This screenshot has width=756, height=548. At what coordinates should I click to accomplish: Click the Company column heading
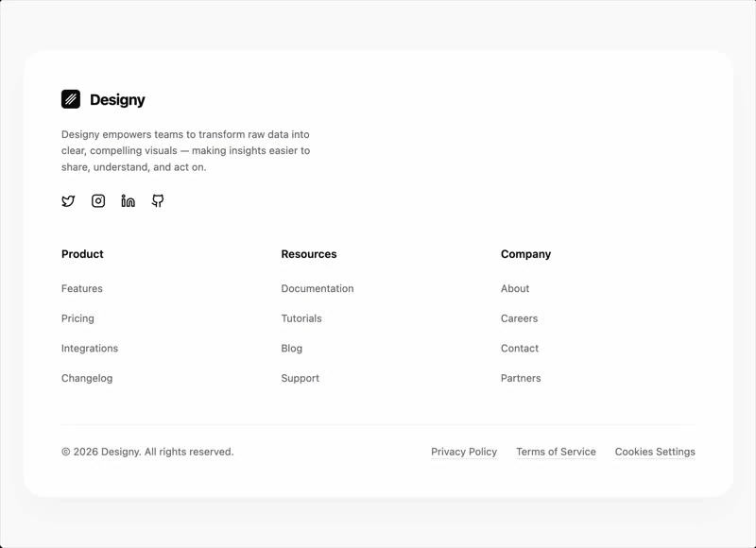click(x=526, y=254)
